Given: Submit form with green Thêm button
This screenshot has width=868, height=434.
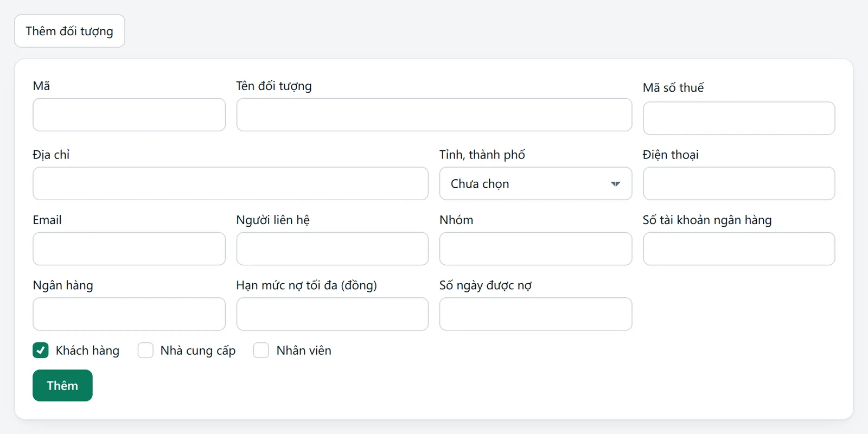Looking at the screenshot, I should point(62,385).
